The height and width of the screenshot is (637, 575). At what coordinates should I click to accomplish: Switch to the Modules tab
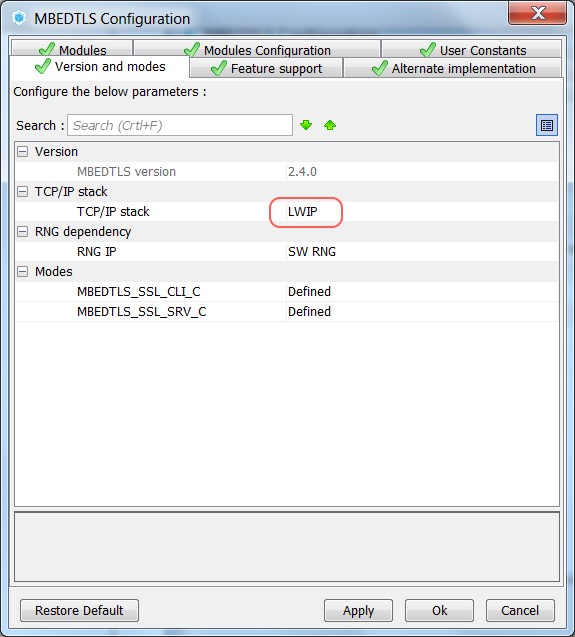click(x=72, y=49)
